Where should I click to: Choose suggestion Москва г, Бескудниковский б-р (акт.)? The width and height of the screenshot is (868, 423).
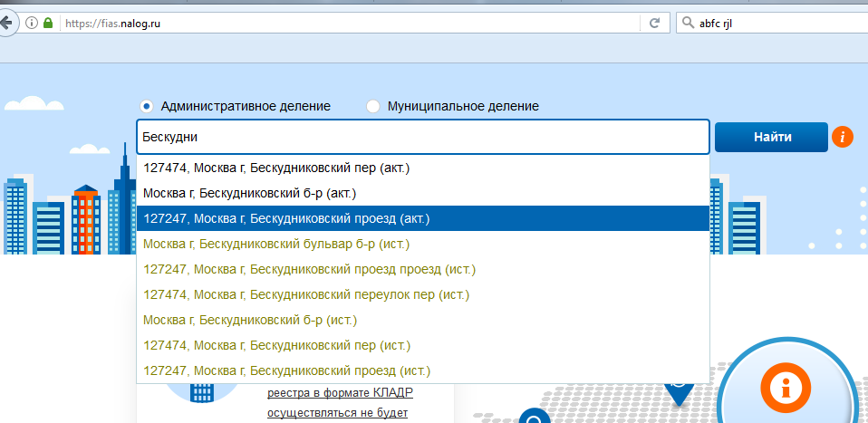point(250,193)
